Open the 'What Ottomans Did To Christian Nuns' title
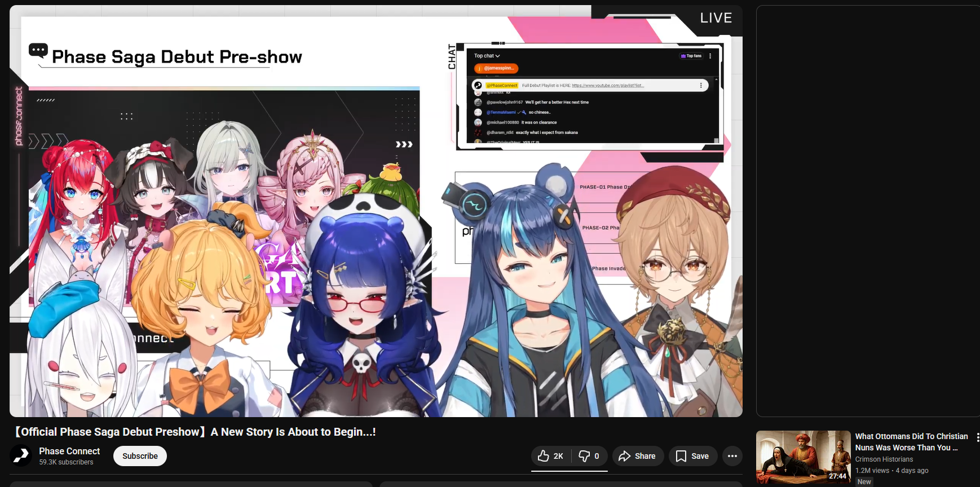980x487 pixels. pyautogui.click(x=912, y=442)
